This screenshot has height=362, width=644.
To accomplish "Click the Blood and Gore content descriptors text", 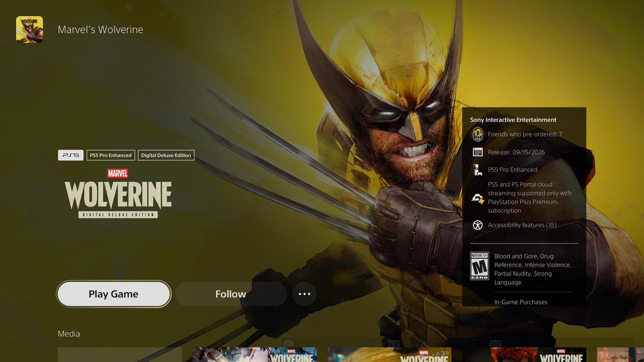I will click(x=532, y=269).
